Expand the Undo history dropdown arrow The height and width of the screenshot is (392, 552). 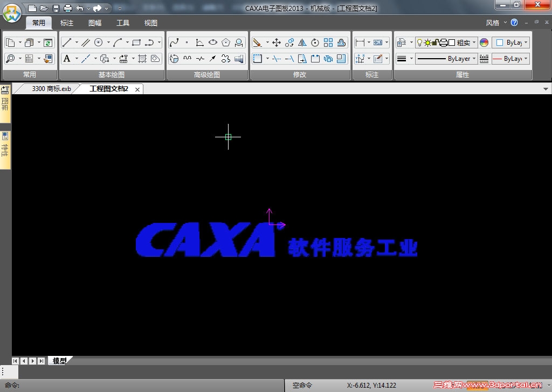[88, 8]
